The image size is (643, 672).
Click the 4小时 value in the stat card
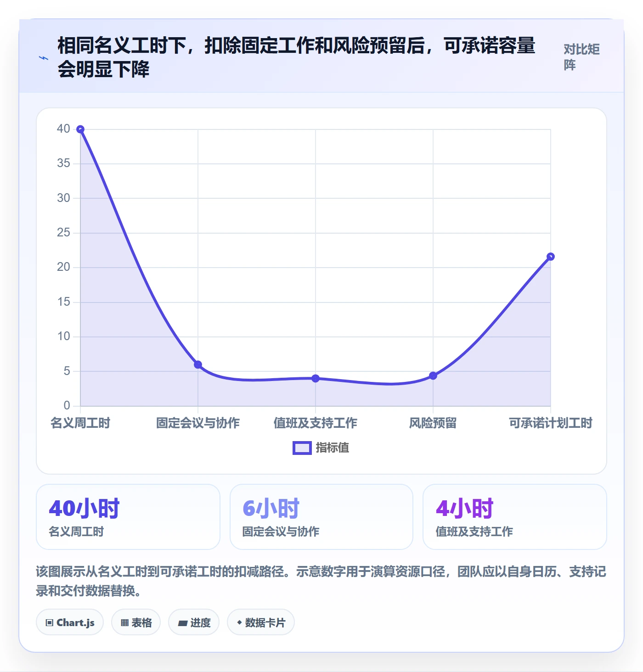click(x=464, y=509)
